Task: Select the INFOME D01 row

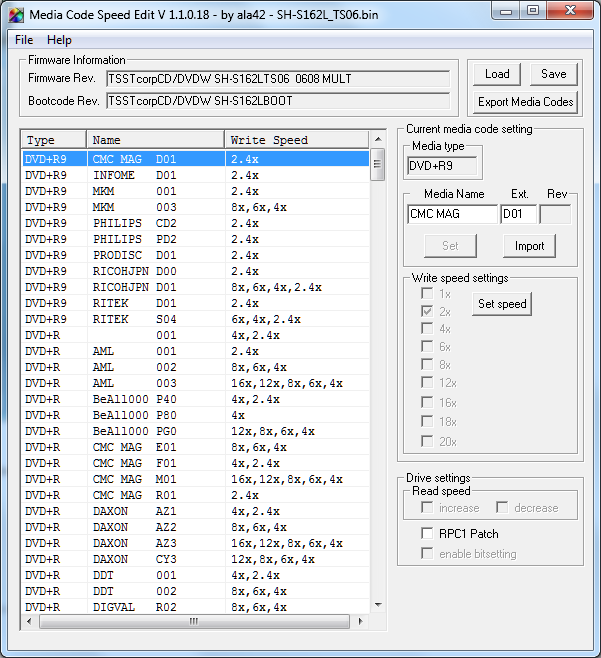Action: [196, 175]
